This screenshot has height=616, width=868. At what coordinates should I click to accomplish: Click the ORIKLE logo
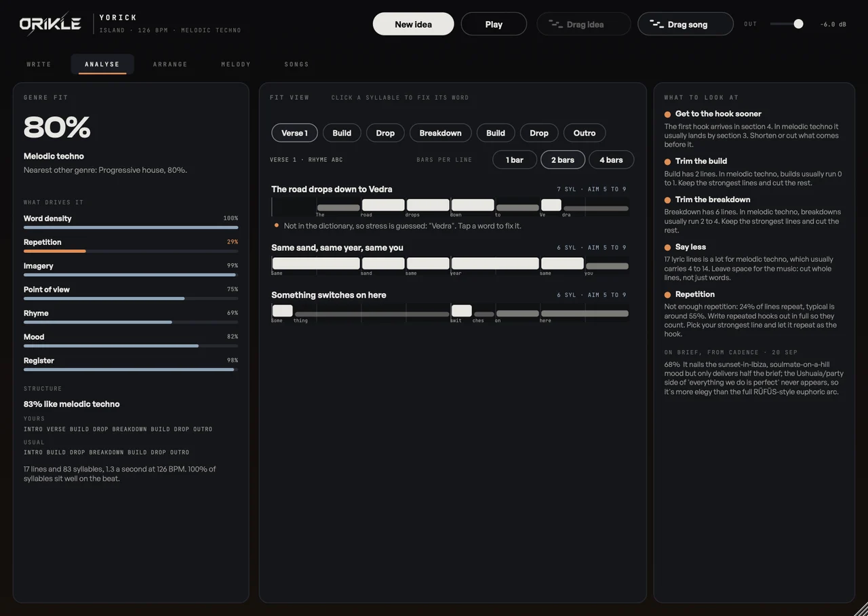51,24
